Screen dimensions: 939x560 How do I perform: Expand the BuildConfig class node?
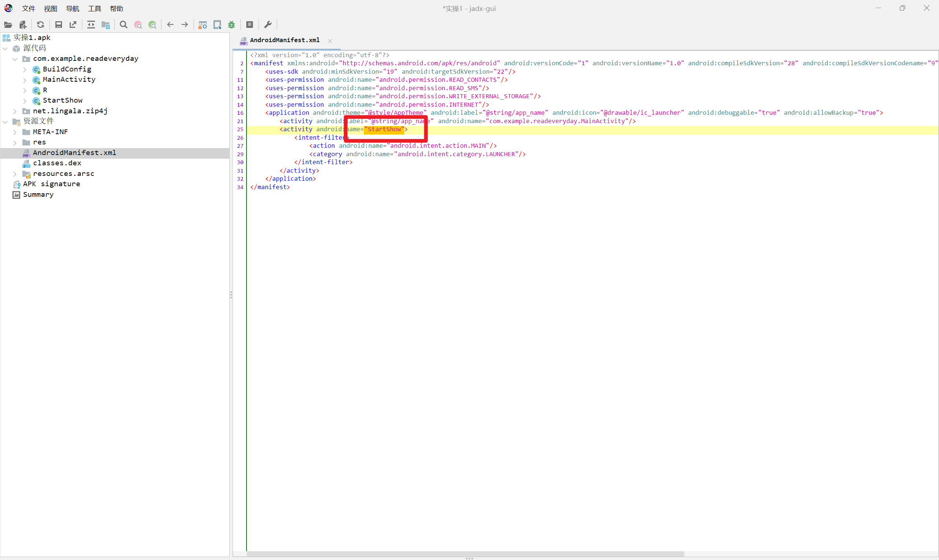click(25, 69)
